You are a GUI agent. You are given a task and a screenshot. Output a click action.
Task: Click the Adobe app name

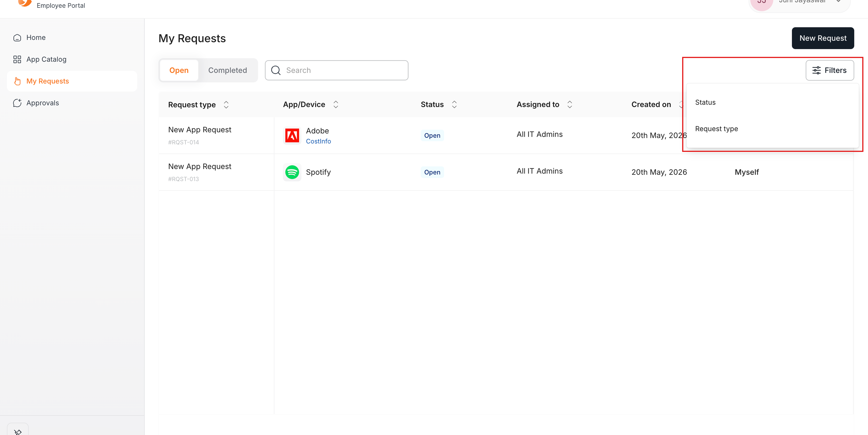pos(317,131)
